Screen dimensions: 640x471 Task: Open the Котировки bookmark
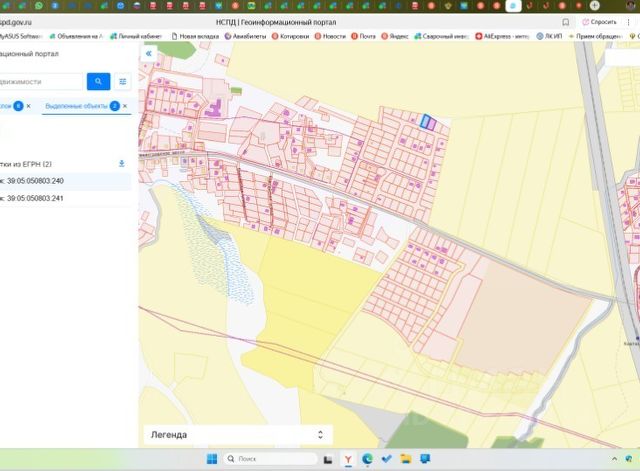tap(293, 36)
